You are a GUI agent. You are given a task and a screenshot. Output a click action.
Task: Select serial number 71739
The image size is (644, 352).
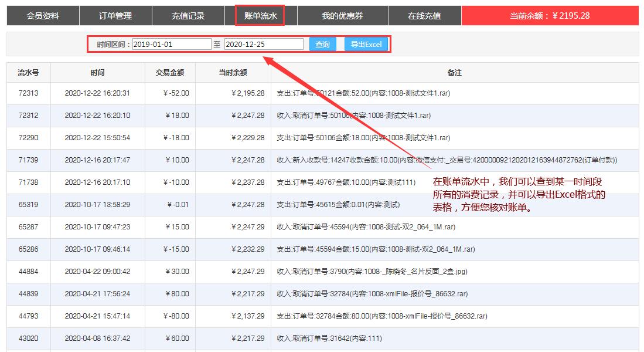point(28,160)
